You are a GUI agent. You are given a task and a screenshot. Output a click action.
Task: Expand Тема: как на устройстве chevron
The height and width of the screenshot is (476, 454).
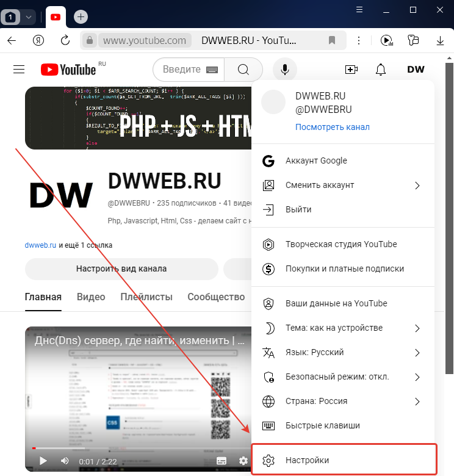(x=417, y=328)
